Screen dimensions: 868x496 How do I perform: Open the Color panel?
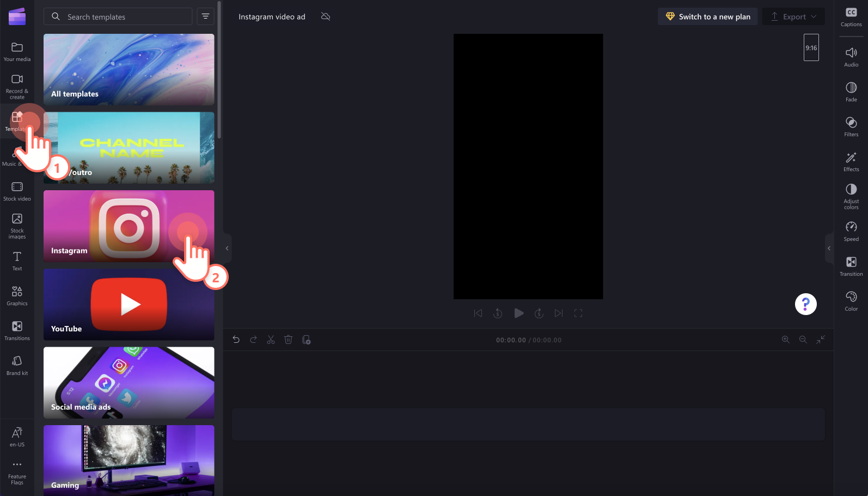(851, 301)
